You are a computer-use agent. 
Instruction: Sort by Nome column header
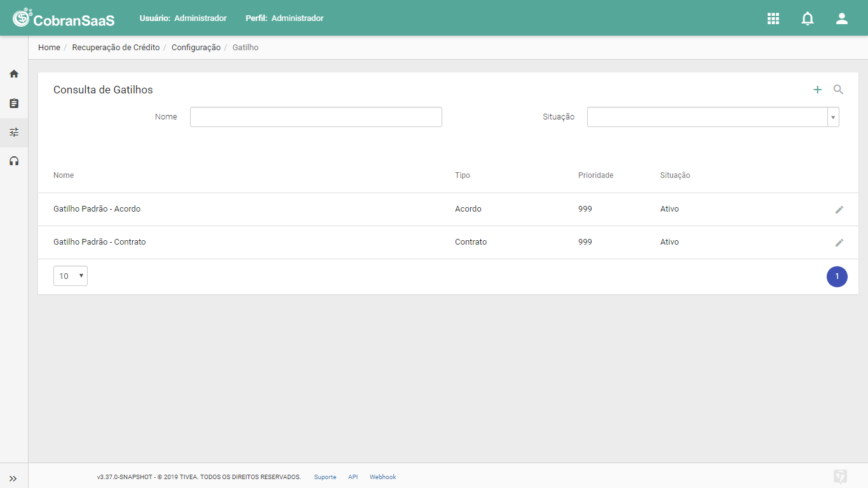(x=64, y=175)
